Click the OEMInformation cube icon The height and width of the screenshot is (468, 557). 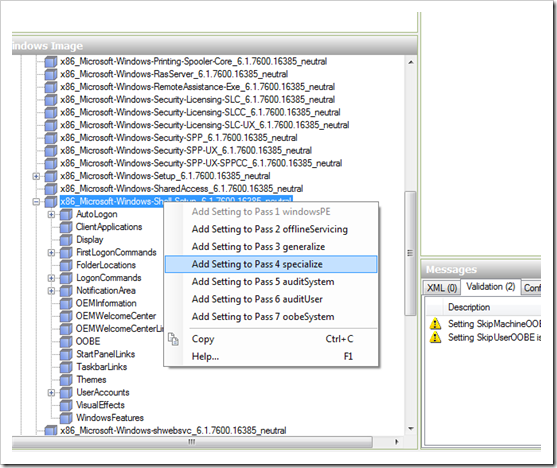(x=66, y=303)
